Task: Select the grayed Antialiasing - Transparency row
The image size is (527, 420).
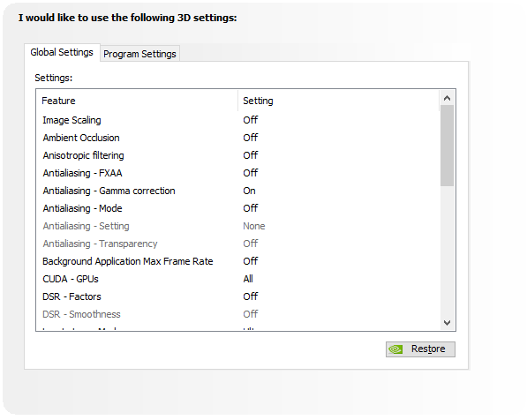Action: [237, 244]
